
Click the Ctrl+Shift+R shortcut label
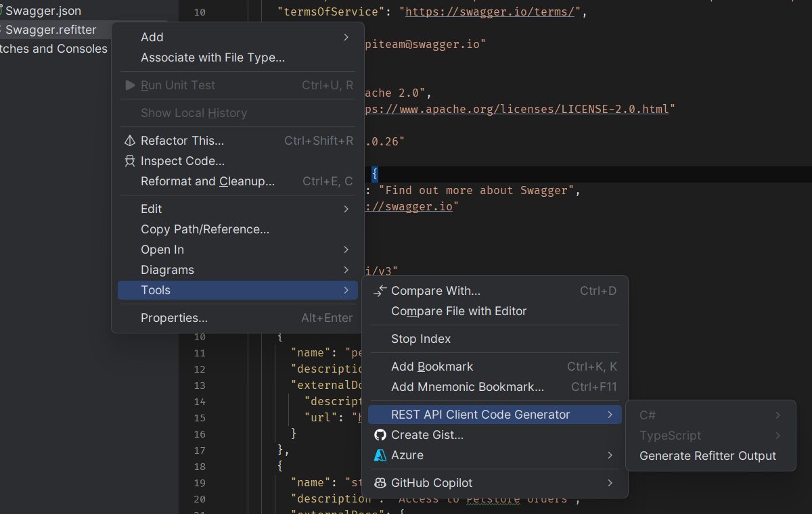319,141
